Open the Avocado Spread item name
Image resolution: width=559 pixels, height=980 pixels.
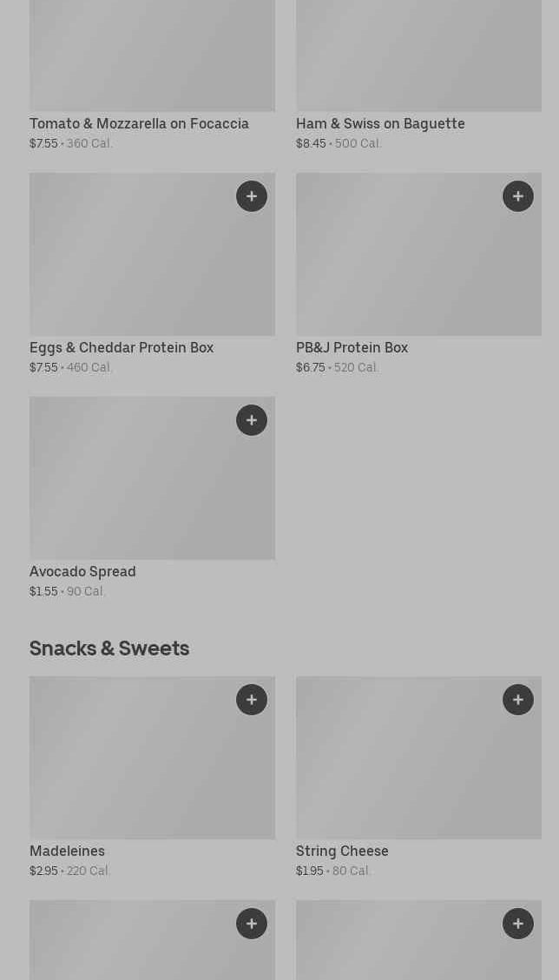point(82,572)
